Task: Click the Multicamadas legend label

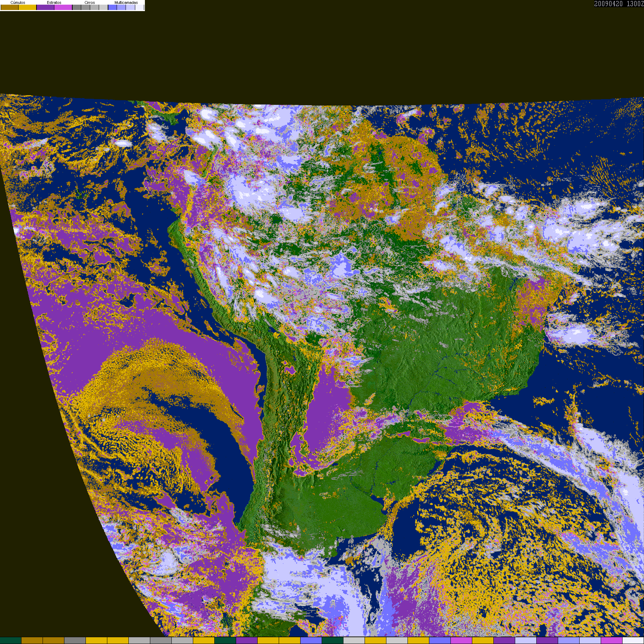Action: (126, 3)
